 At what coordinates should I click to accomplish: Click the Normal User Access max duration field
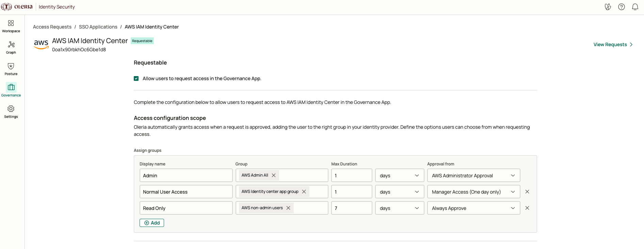coord(352,192)
